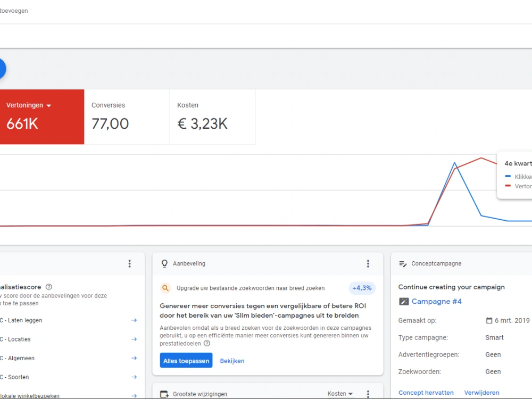The height and width of the screenshot is (399, 532).
Task: Open arrow for Algemeen campaign
Action: click(134, 358)
